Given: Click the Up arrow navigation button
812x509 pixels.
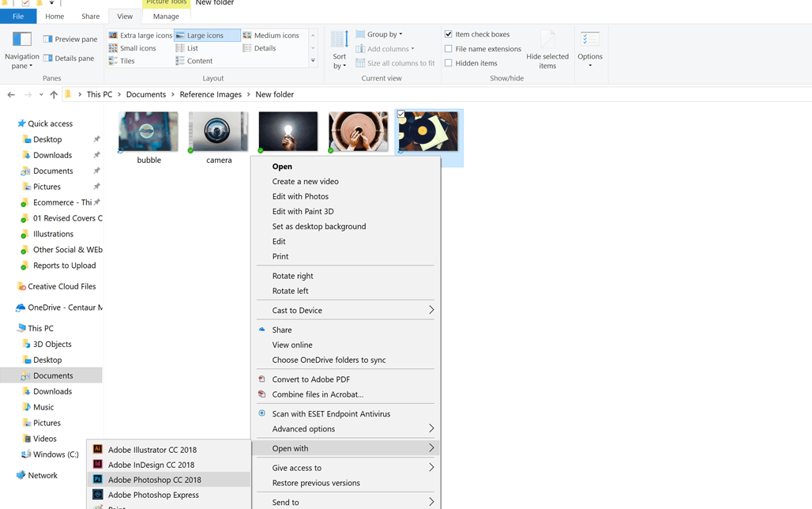Looking at the screenshot, I should point(54,95).
